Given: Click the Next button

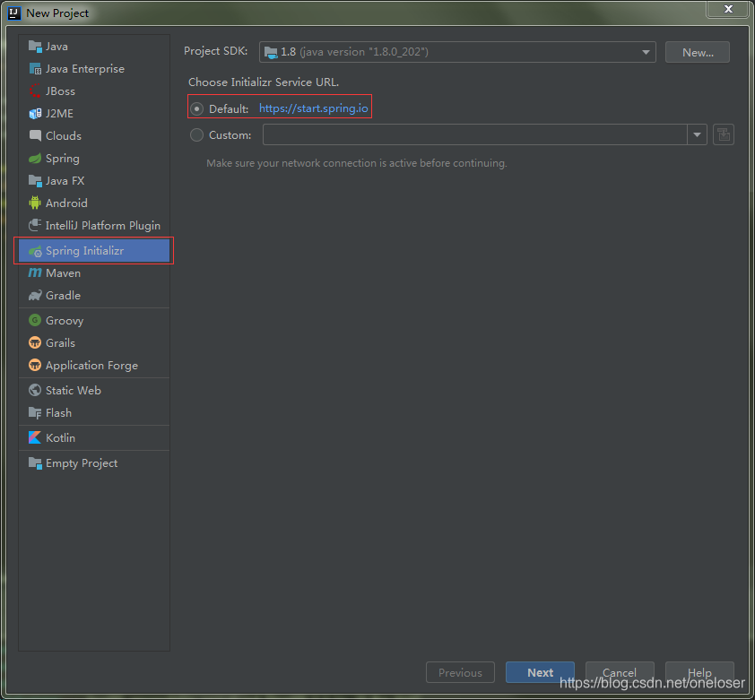Looking at the screenshot, I should pyautogui.click(x=540, y=672).
